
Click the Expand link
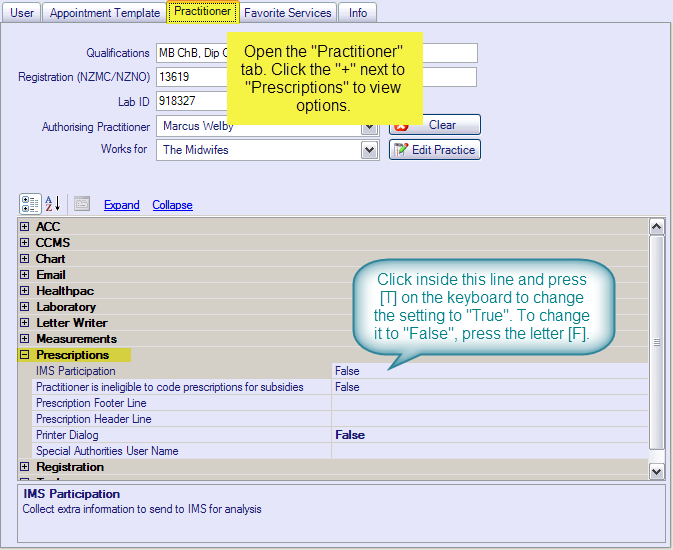[122, 205]
